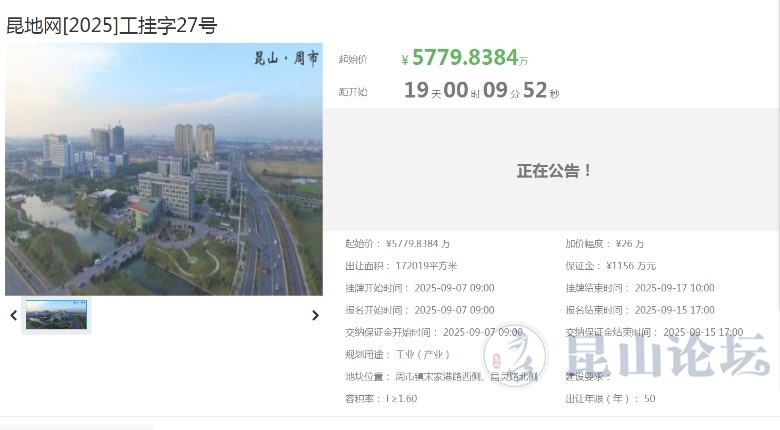Image resolution: width=780 pixels, height=430 pixels.
Task: Click the 昆山·周市 caption on photo
Action: pos(286,59)
